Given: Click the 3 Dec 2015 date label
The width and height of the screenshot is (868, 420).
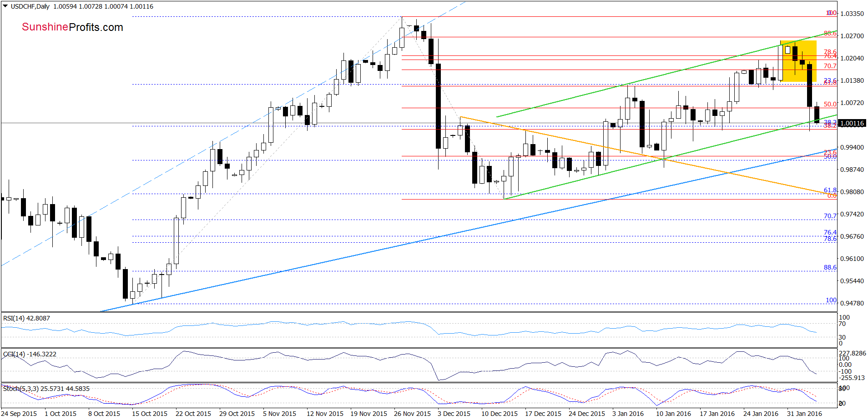Looking at the screenshot, I should [454, 414].
